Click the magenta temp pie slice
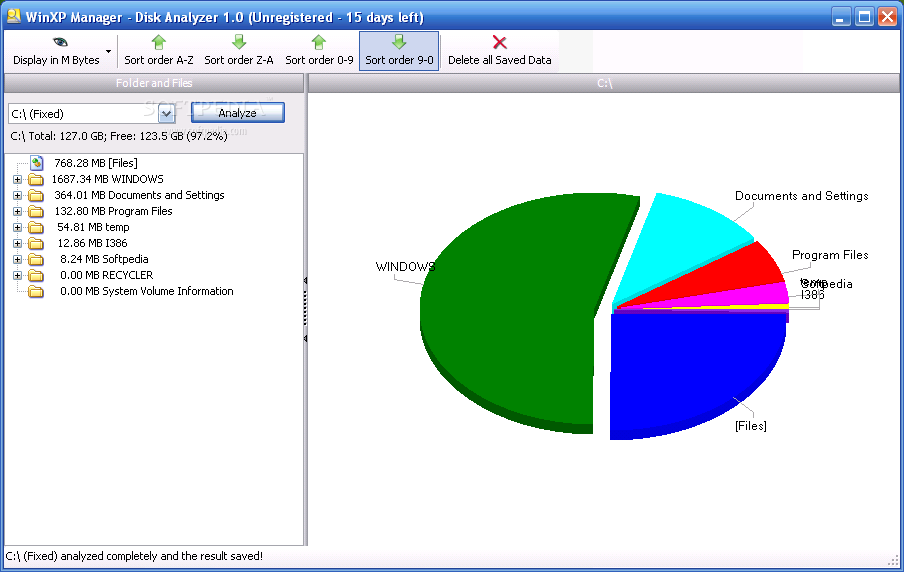The image size is (904, 572). click(761, 295)
